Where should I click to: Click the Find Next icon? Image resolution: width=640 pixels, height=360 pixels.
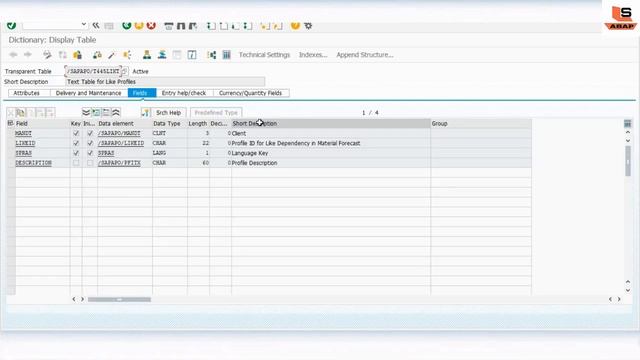point(193,26)
